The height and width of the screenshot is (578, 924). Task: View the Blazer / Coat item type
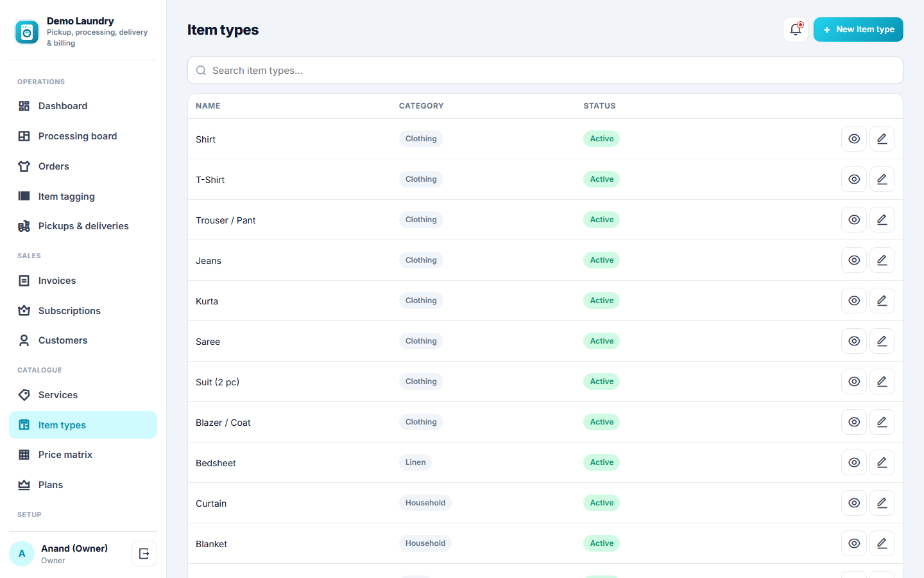click(x=854, y=422)
